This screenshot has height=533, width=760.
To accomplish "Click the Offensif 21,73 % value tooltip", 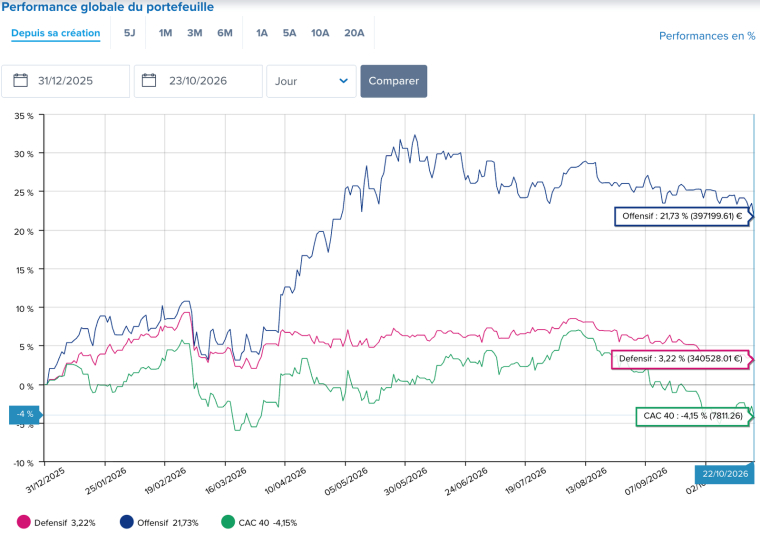I will pos(682,216).
